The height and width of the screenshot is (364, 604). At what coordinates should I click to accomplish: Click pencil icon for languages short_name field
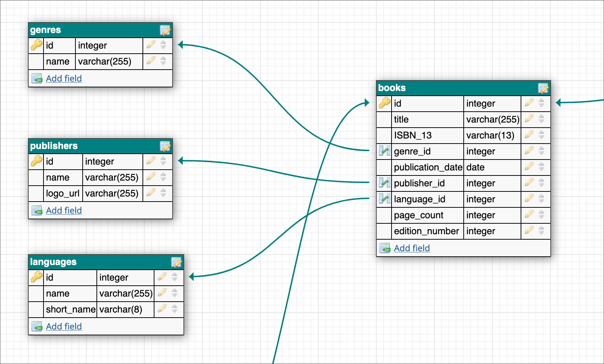pyautogui.click(x=162, y=309)
